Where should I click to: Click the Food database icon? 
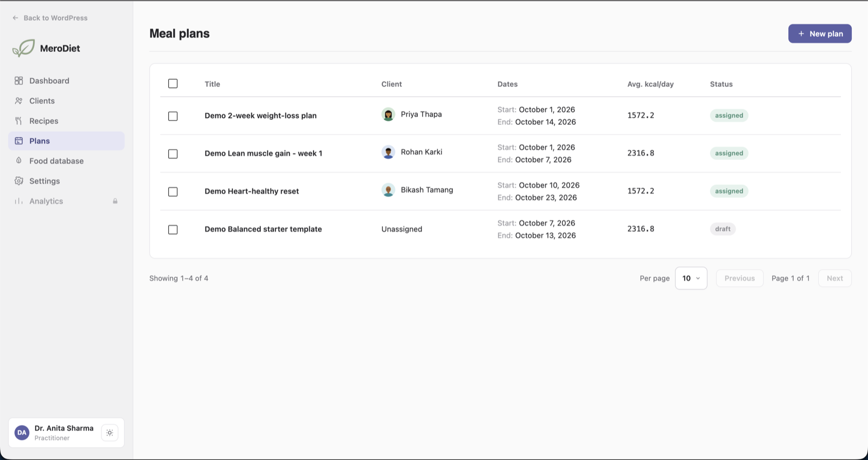[x=19, y=161]
